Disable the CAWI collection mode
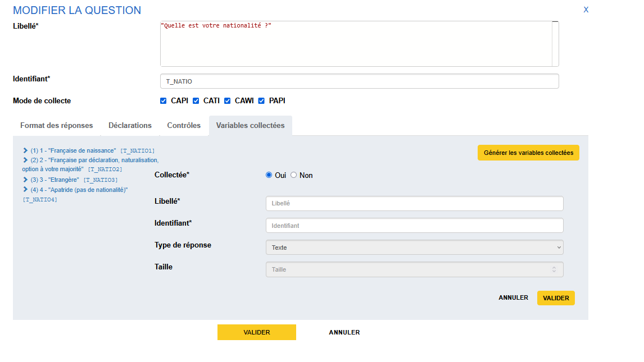Screen dimensions: 644x362 (x=228, y=101)
